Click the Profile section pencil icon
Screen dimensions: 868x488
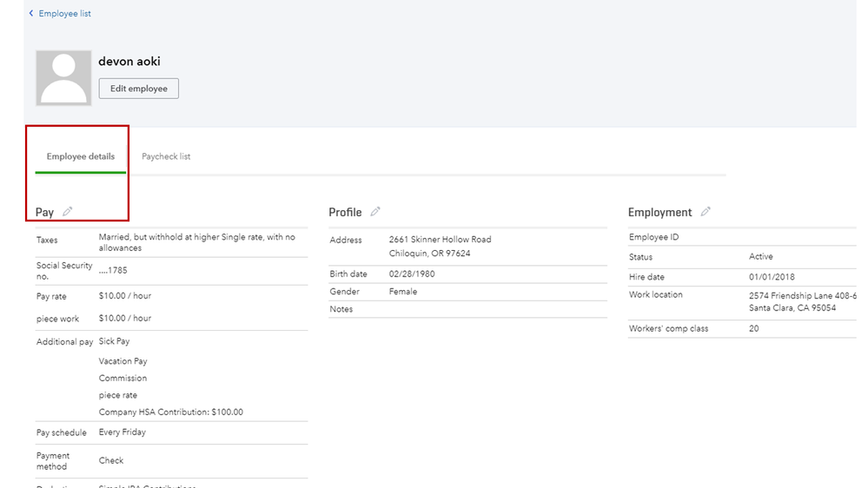(375, 212)
